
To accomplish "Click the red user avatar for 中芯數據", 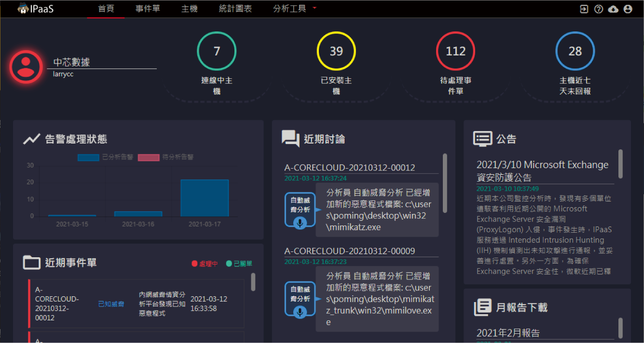I will click(26, 67).
